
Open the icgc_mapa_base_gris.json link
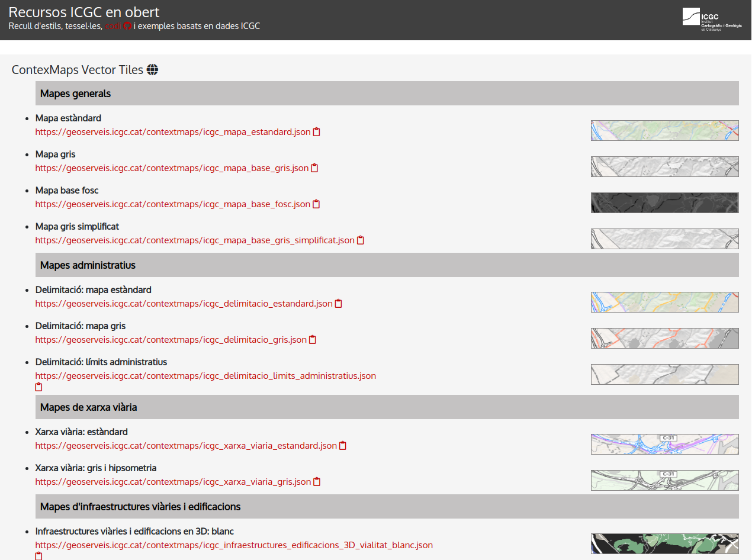pyautogui.click(x=172, y=168)
